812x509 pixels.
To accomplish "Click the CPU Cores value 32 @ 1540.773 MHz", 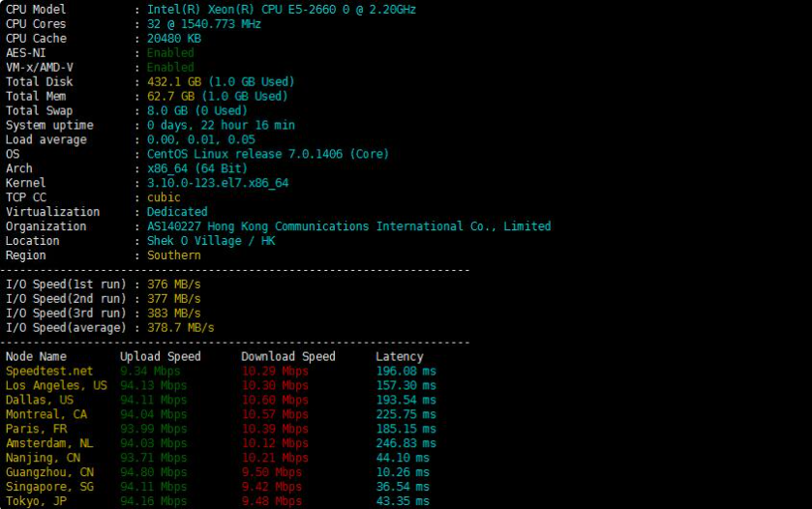I will 204,24.
